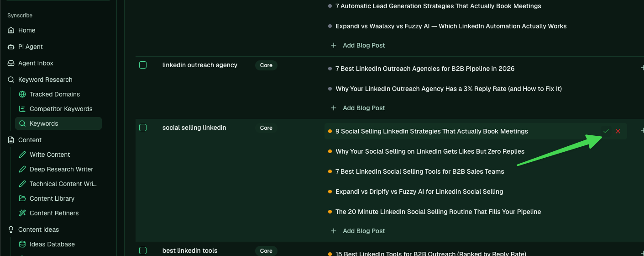Image resolution: width=644 pixels, height=256 pixels.
Task: Add Blog Post for linkedin outreach agency
Action: tap(358, 108)
